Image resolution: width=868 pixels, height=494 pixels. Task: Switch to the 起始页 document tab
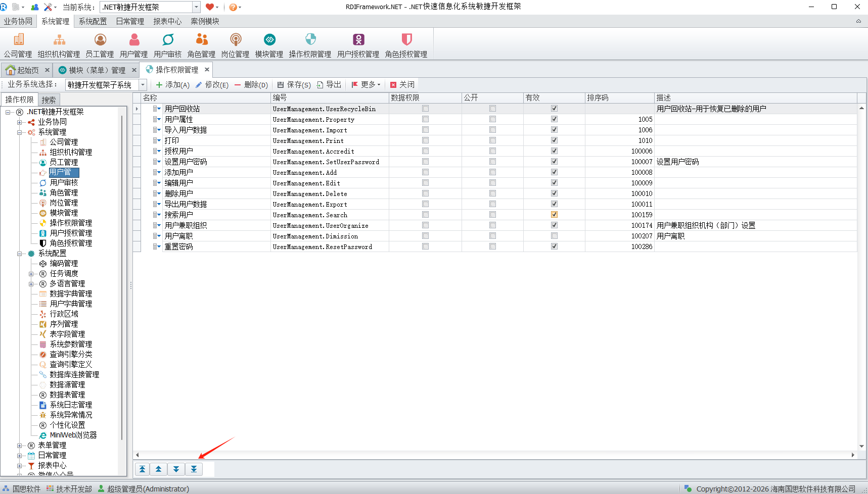coord(27,70)
